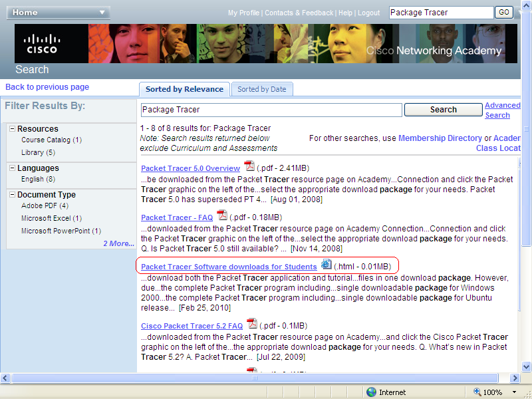Open the Home navigation dropdown
532x399 pixels.
pyautogui.click(x=59, y=13)
